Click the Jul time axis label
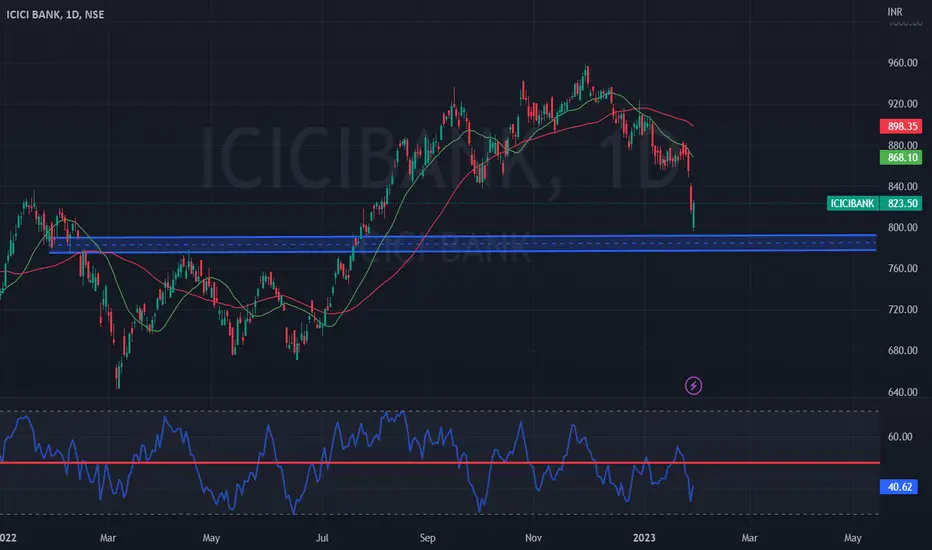The width and height of the screenshot is (932, 550). [x=322, y=538]
